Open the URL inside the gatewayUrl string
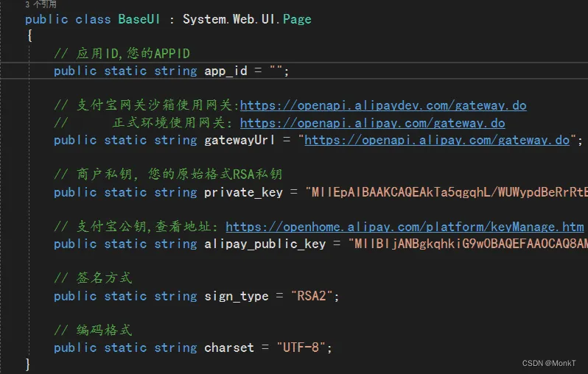588x374 pixels. point(437,140)
